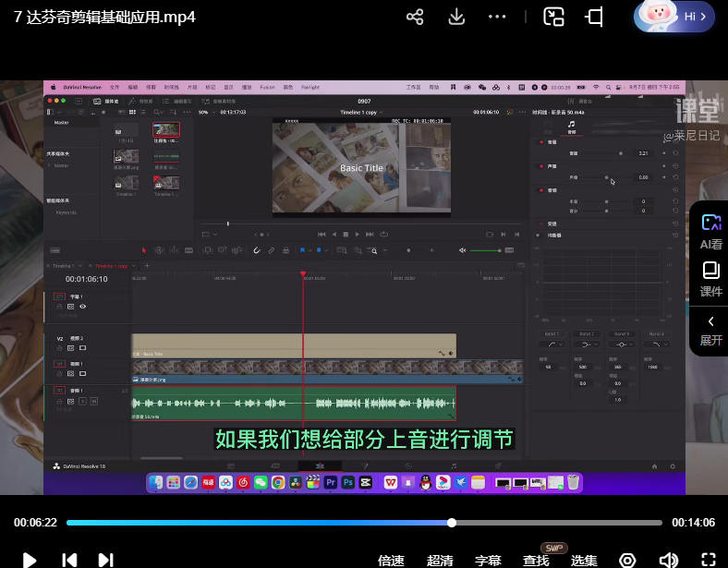Click the crop screenshot icon

point(594,17)
